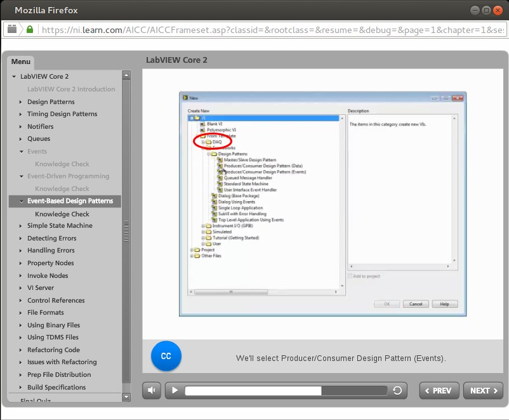Expand the File Formats arrow
The width and height of the screenshot is (509, 420).
[x=20, y=313]
